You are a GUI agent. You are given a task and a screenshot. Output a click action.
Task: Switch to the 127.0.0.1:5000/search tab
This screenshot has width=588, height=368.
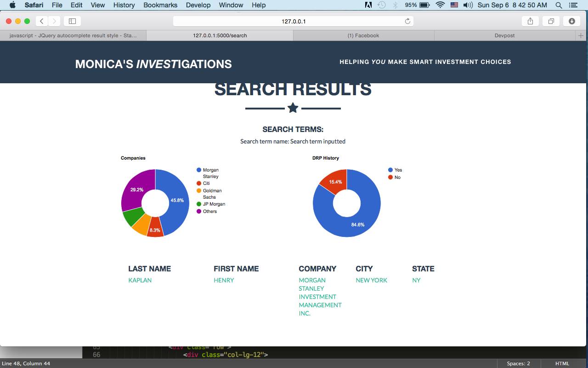tap(220, 35)
